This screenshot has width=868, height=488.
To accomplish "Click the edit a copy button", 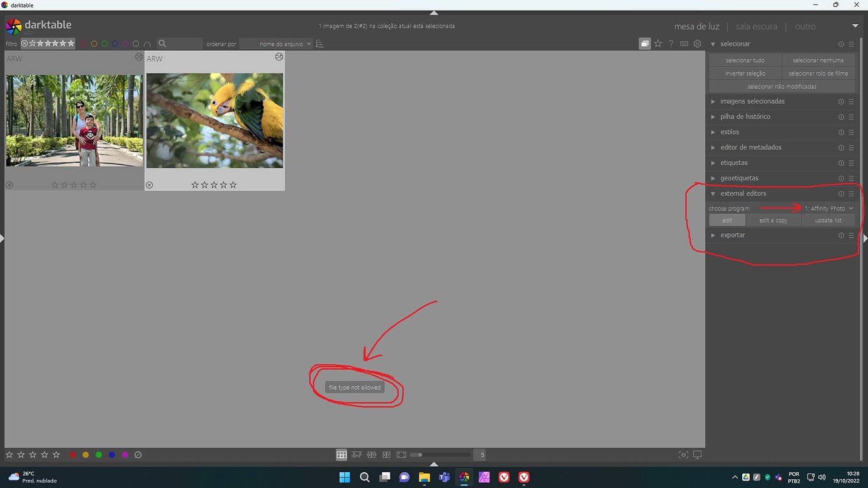I will coord(774,220).
